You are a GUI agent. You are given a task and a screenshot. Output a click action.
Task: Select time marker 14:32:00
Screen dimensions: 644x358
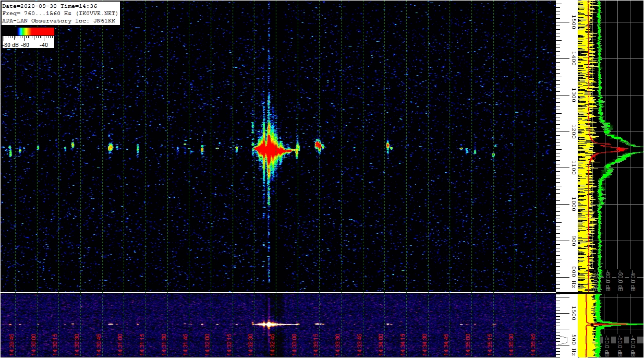[208, 345]
